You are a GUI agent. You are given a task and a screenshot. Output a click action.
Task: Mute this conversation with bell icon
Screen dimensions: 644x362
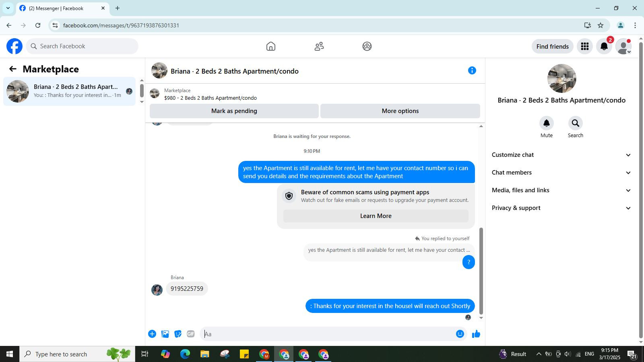(x=547, y=123)
